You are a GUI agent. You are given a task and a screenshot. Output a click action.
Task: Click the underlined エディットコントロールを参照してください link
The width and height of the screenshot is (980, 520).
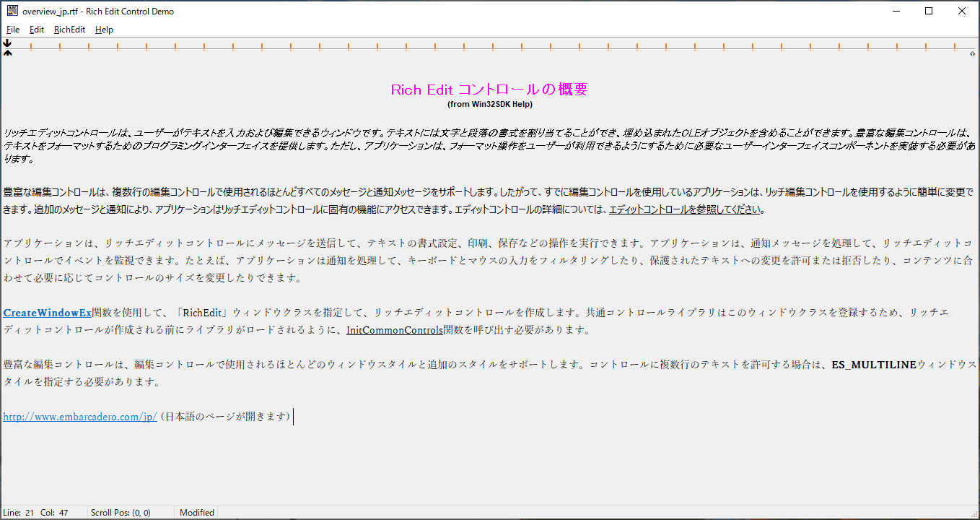(x=685, y=209)
